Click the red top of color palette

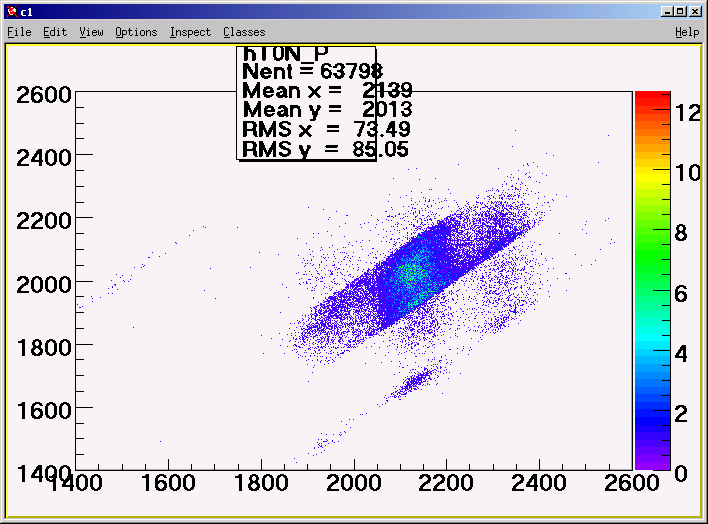(x=652, y=97)
